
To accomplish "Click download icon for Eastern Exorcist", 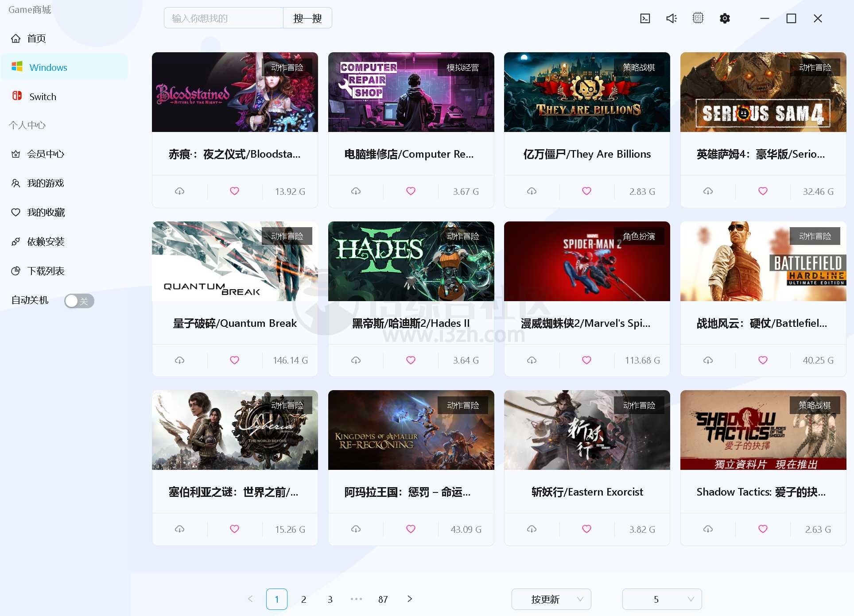I will pyautogui.click(x=532, y=529).
